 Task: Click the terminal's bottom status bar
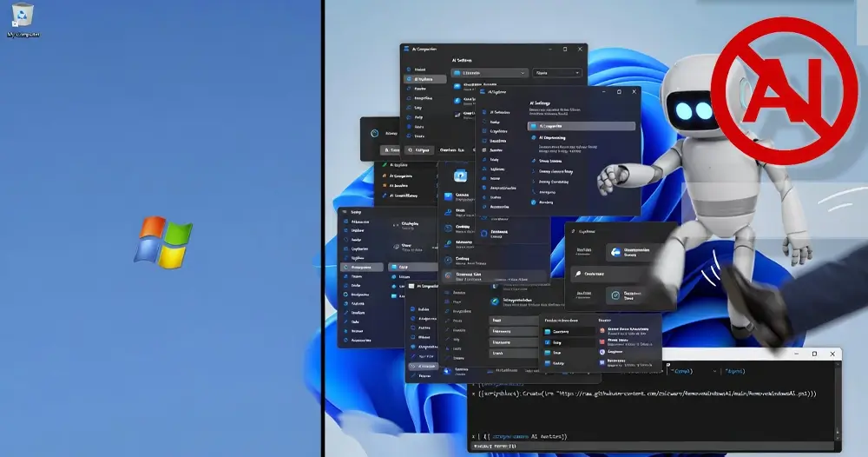click(x=654, y=446)
